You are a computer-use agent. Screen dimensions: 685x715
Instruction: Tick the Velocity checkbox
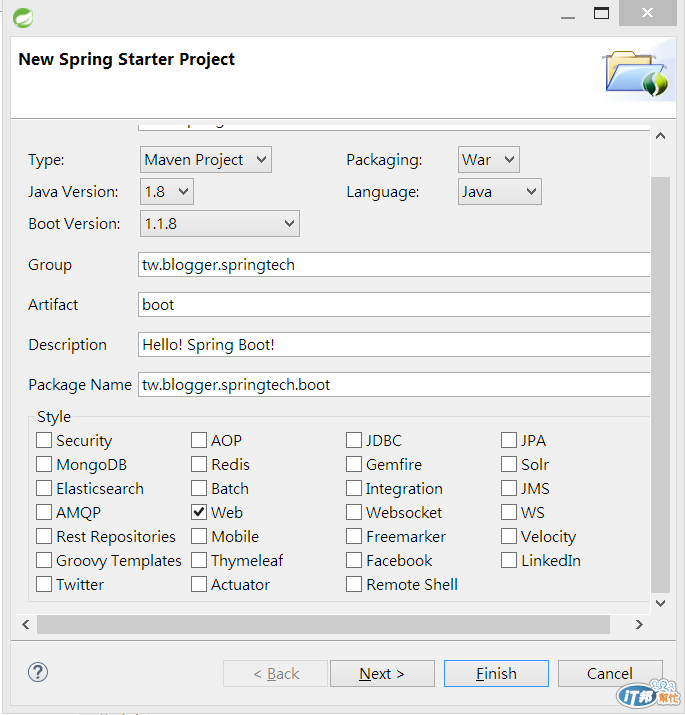coord(509,536)
